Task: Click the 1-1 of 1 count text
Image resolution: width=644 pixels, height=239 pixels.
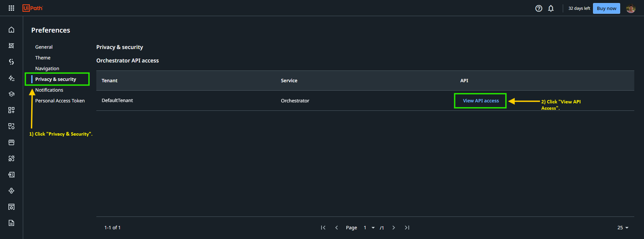Action: click(x=112, y=228)
